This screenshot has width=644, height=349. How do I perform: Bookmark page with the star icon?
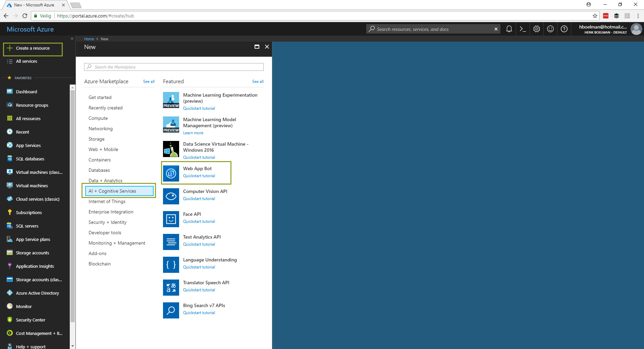click(595, 16)
